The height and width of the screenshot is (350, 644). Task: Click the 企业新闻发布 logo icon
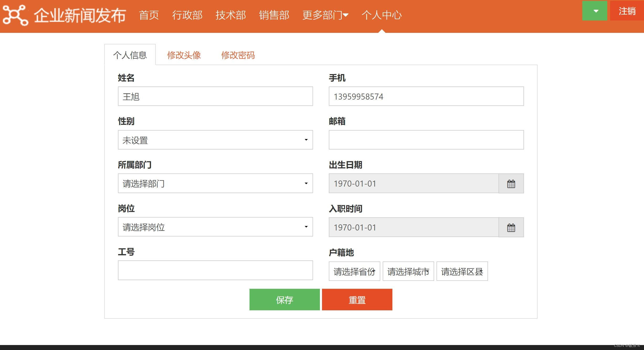coord(15,15)
